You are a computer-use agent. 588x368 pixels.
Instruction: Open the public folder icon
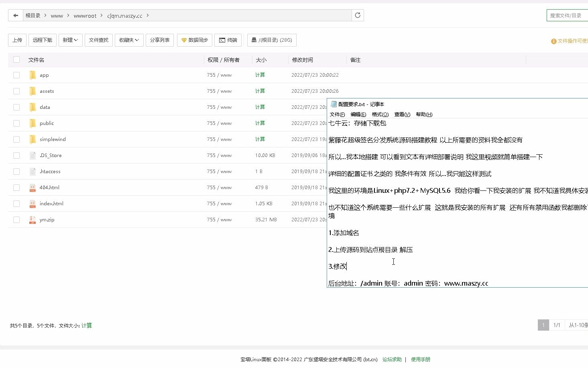point(33,123)
